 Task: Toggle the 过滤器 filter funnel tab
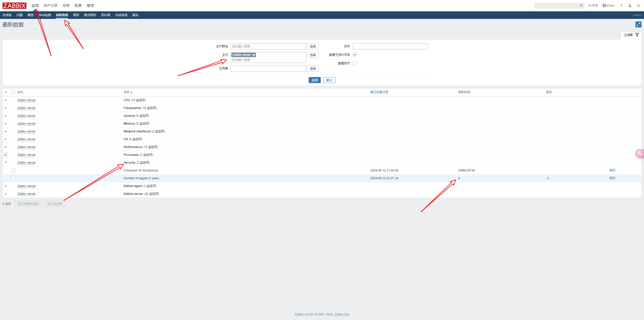point(631,35)
